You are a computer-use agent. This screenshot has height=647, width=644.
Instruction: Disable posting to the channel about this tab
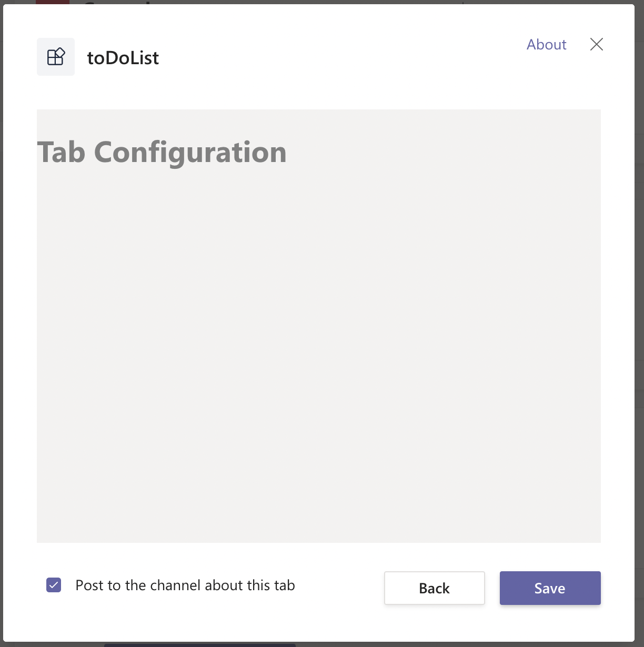[54, 585]
